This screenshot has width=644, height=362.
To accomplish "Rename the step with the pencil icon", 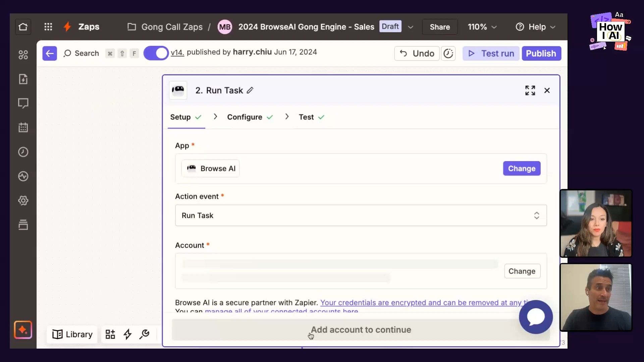I will [250, 90].
